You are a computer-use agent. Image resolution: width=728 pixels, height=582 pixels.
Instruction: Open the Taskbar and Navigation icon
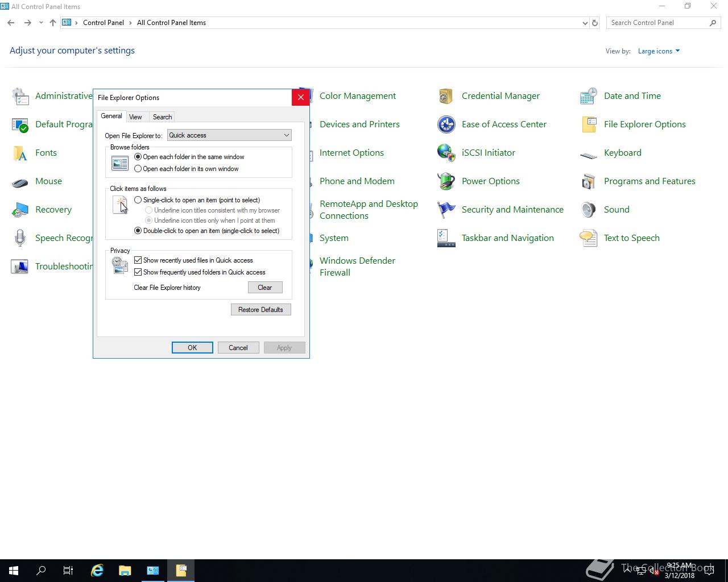(446, 238)
